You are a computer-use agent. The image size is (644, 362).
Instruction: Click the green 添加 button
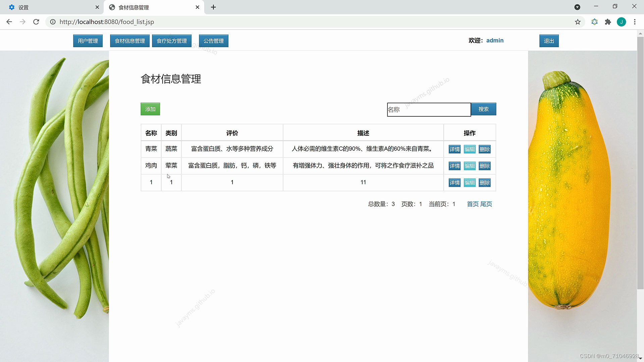pos(150,109)
